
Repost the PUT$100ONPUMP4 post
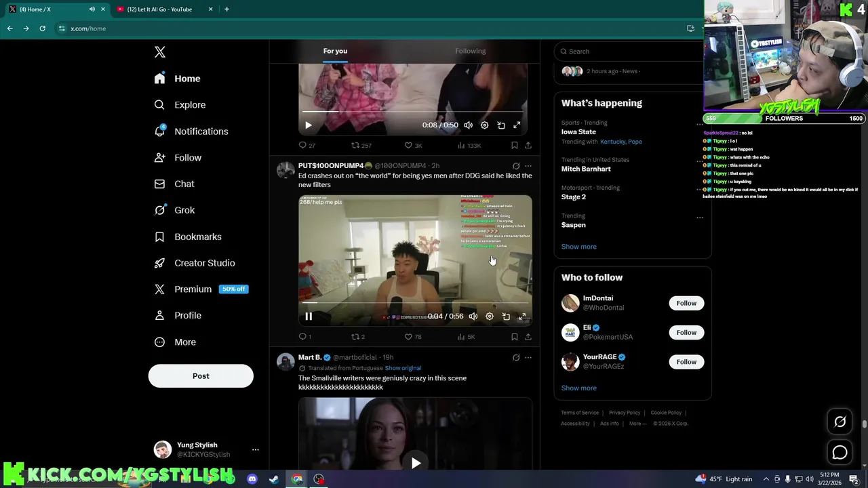point(357,337)
